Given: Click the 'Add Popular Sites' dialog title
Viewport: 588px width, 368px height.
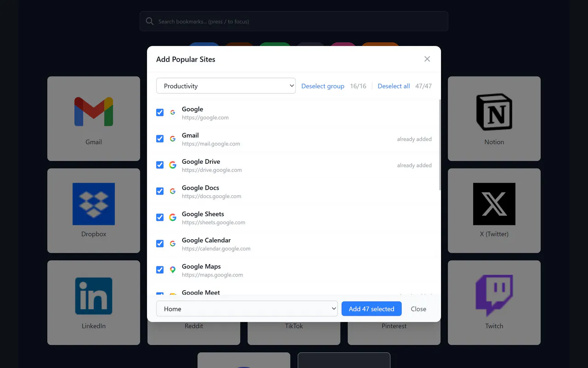Looking at the screenshot, I should point(186,59).
